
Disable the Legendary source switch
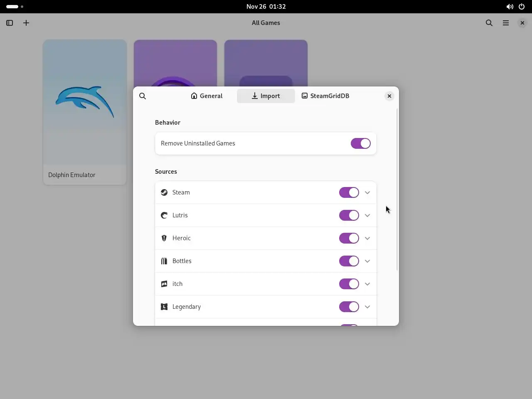(349, 307)
